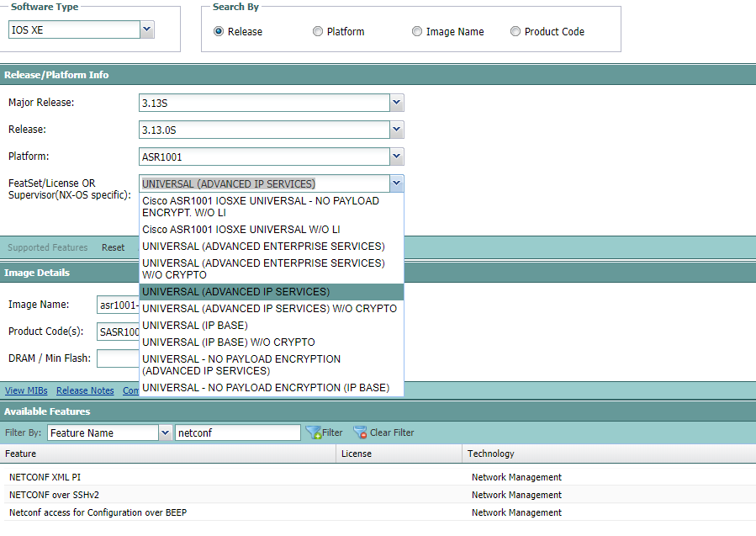Screen dimensions: 756x536
Task: Open the Platform ASR1001 dropdown
Action: click(396, 157)
